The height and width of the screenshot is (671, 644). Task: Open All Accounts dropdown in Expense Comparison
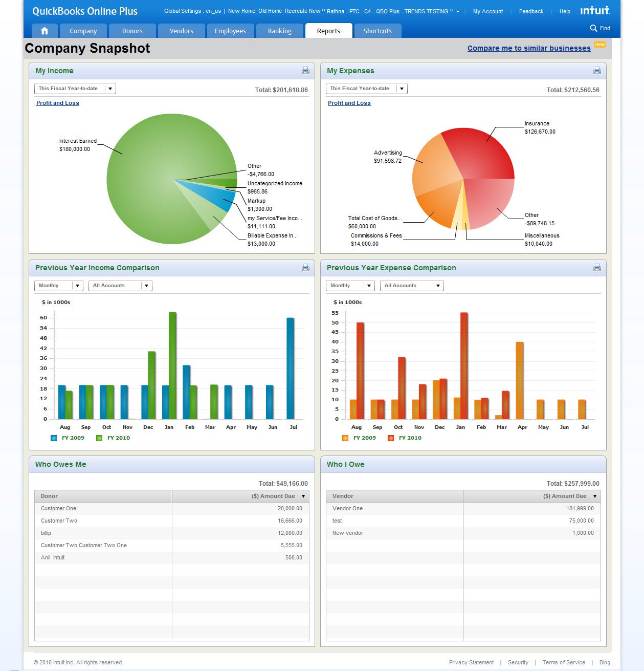tap(438, 286)
